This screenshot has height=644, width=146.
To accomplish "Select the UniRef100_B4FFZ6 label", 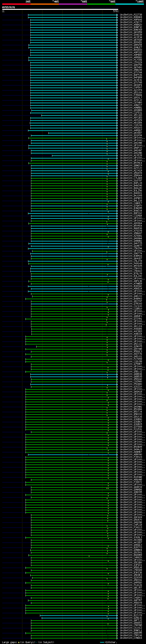I will (x=131, y=75).
